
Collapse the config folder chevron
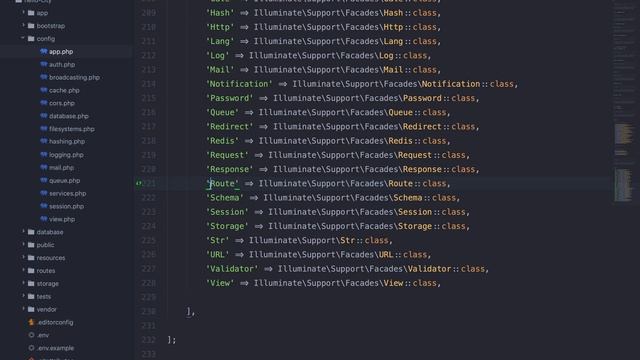tap(23, 38)
